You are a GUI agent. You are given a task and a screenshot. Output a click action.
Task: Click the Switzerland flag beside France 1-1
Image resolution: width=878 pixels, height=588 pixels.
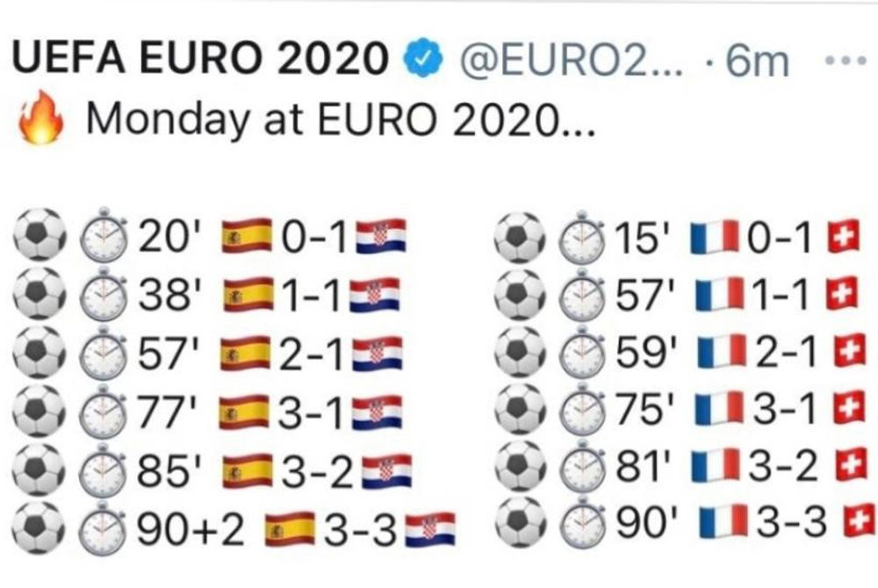point(841,296)
